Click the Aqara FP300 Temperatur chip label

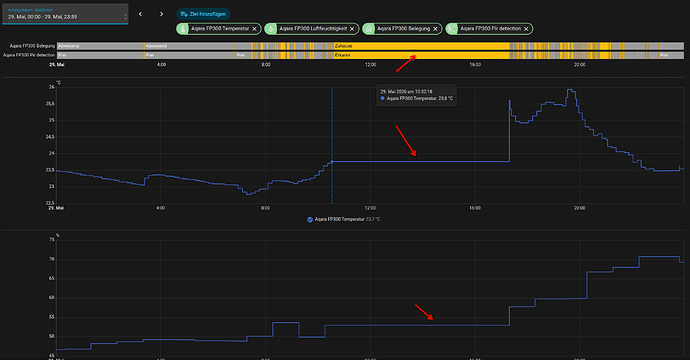pos(220,29)
